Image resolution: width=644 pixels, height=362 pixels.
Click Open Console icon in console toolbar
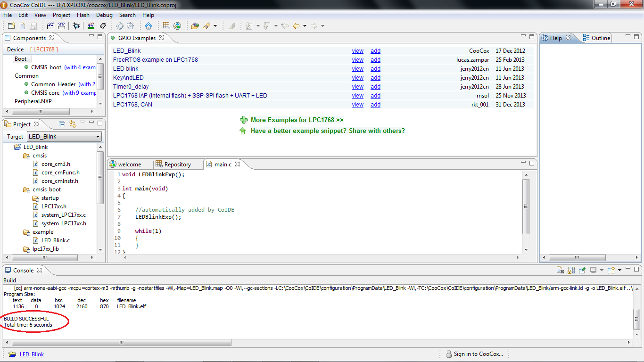tap(611, 270)
